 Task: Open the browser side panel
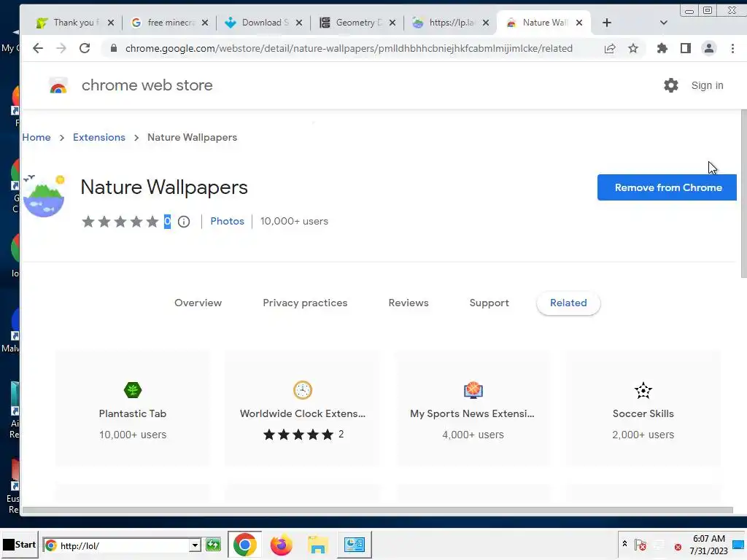pos(686,48)
